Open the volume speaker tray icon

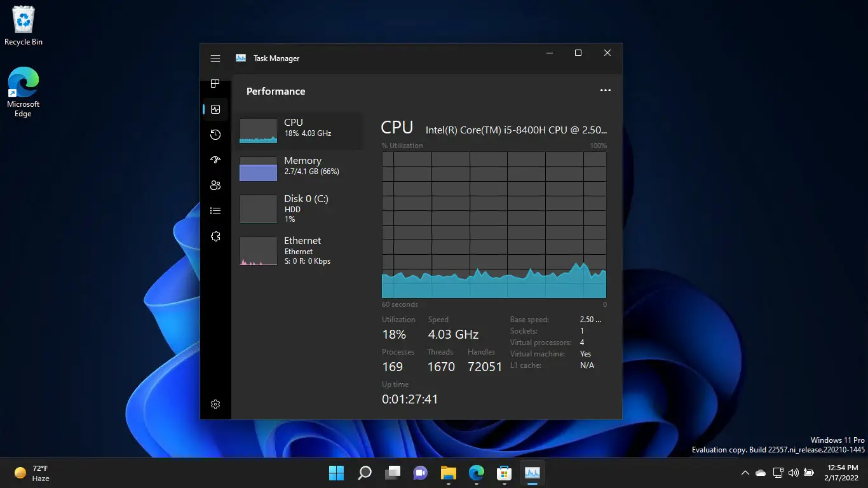(794, 473)
